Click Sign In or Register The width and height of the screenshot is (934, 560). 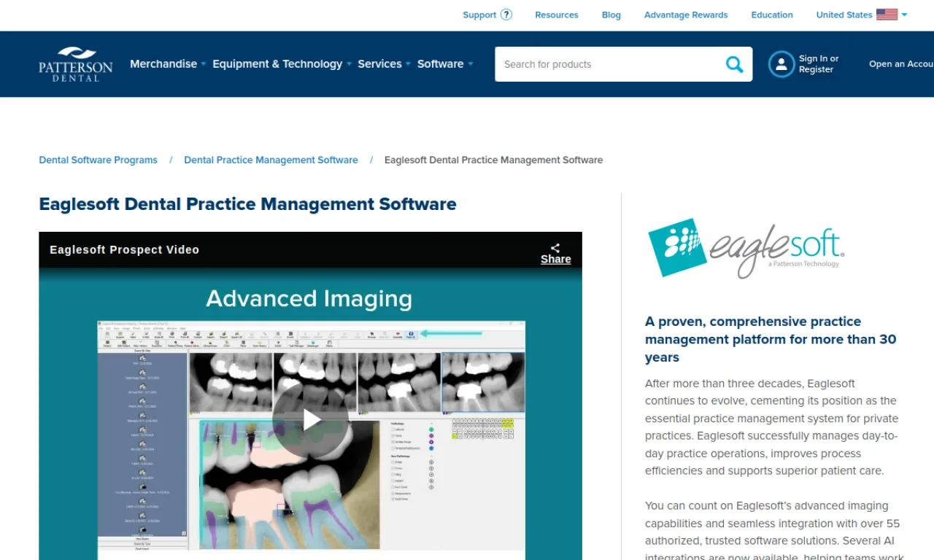click(x=819, y=64)
